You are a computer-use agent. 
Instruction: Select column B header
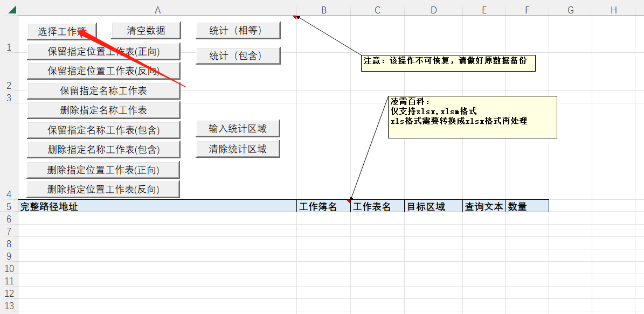pos(324,10)
